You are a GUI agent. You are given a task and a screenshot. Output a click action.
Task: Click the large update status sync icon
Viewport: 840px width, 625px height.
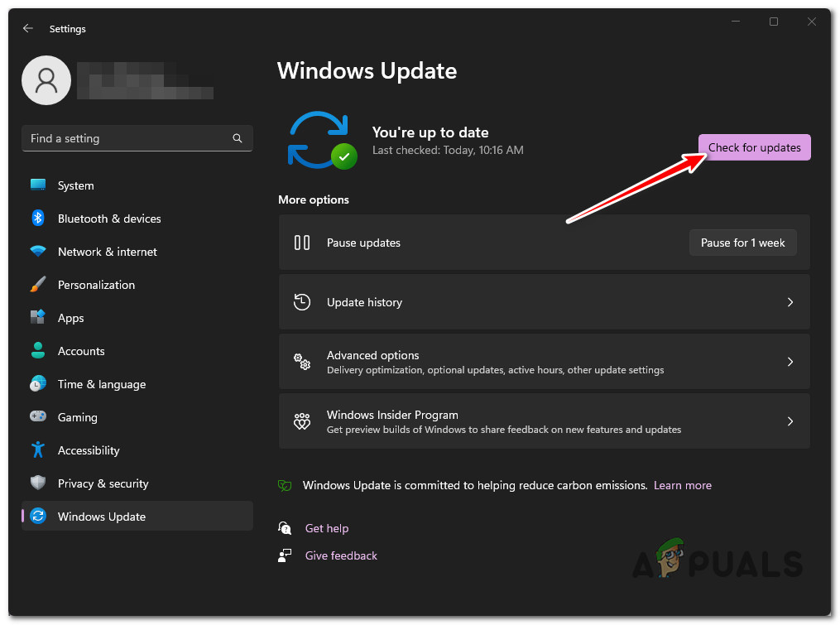click(322, 141)
